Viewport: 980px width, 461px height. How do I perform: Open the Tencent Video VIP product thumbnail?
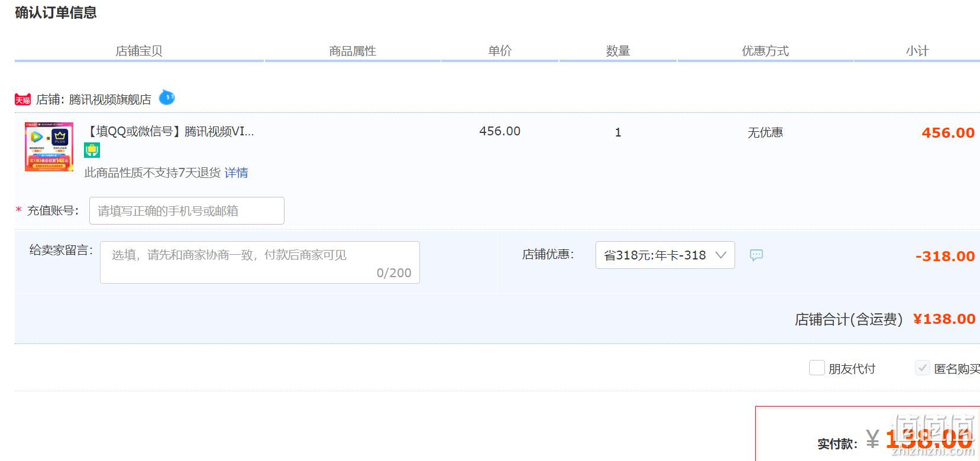point(49,147)
